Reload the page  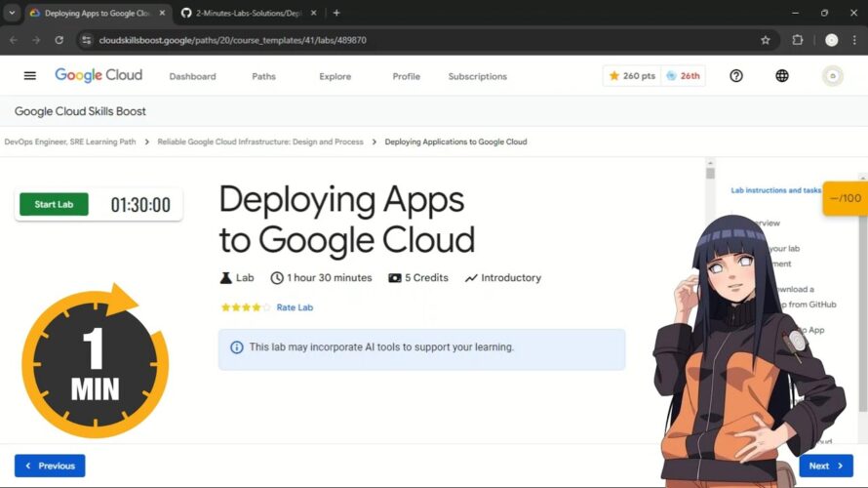click(x=59, y=40)
